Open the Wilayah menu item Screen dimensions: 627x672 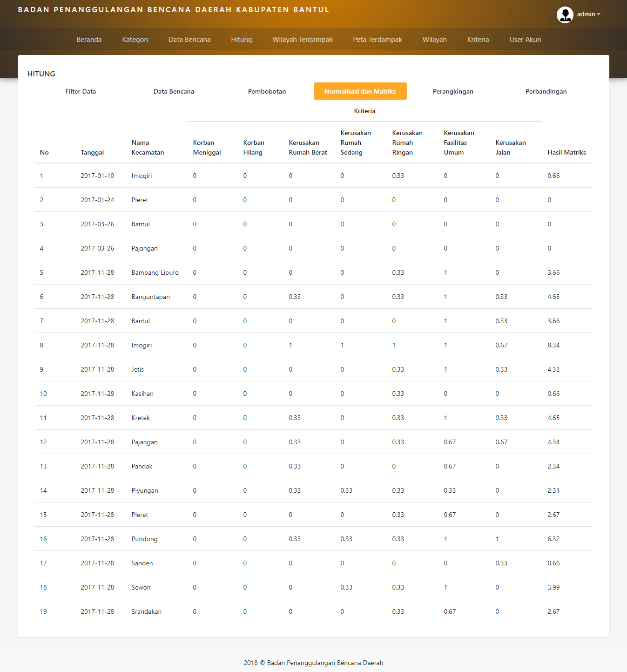[434, 40]
